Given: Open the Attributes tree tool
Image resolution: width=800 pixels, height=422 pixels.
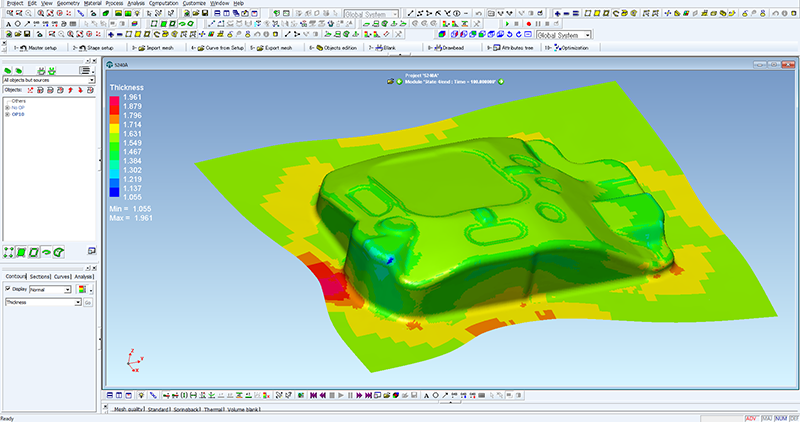Looking at the screenshot, I should (515, 47).
